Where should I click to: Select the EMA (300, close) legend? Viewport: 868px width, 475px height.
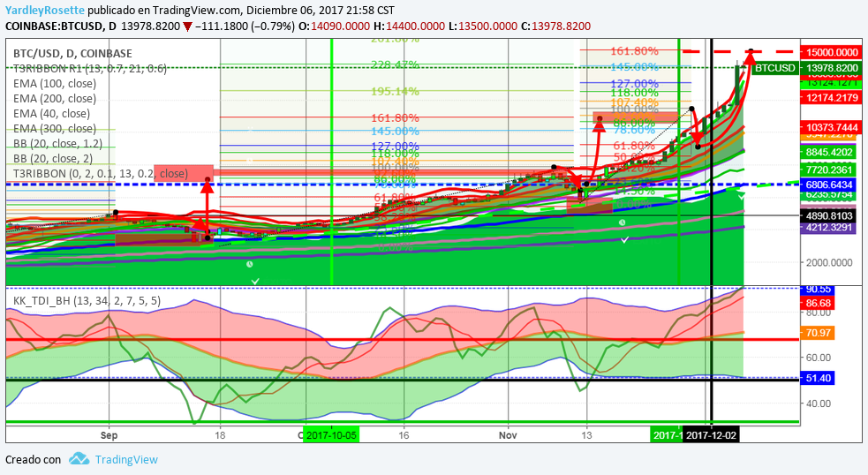[54, 128]
